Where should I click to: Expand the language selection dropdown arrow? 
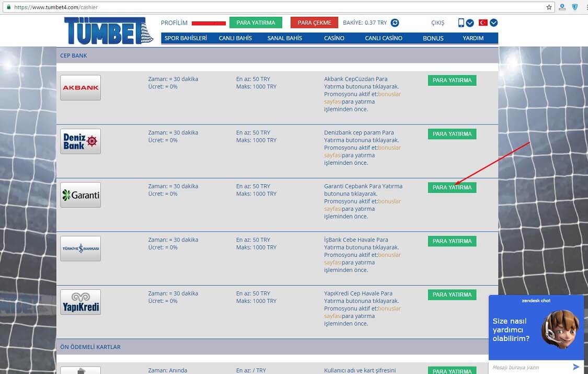point(493,23)
